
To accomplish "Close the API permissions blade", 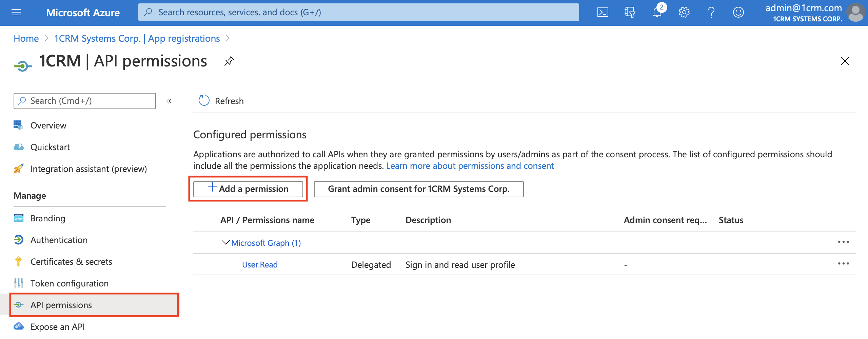I will click(x=845, y=61).
